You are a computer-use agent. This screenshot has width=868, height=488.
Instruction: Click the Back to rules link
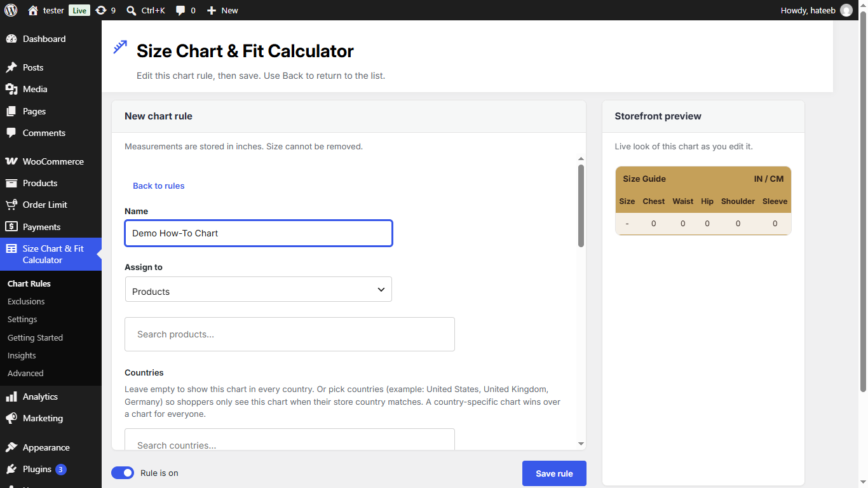(x=158, y=186)
